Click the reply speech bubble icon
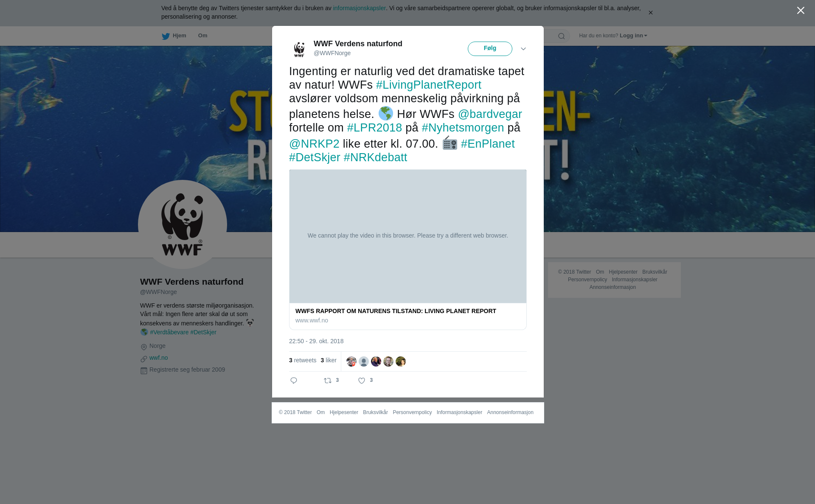This screenshot has width=815, height=504. click(x=294, y=381)
